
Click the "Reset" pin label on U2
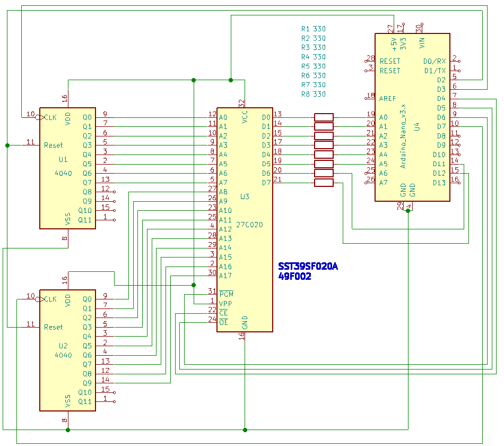[x=54, y=327]
